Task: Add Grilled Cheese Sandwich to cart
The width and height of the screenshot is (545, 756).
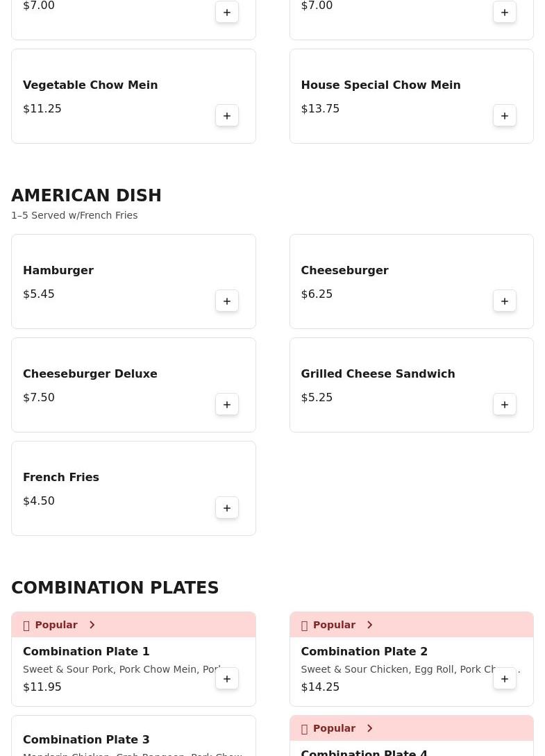Action: tap(505, 405)
